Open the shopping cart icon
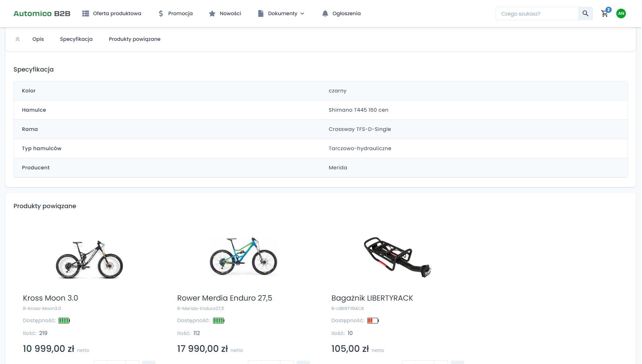The width and height of the screenshot is (642, 364). click(605, 13)
